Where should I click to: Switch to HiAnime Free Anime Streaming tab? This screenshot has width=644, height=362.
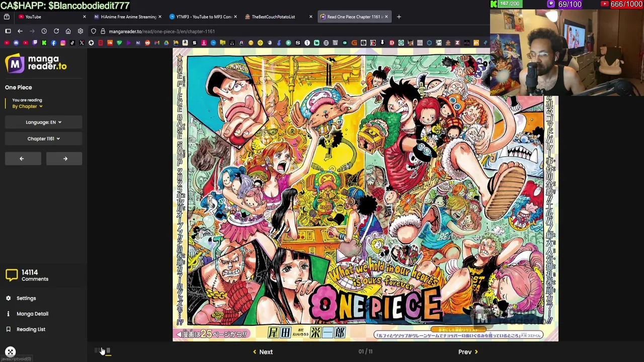128,17
